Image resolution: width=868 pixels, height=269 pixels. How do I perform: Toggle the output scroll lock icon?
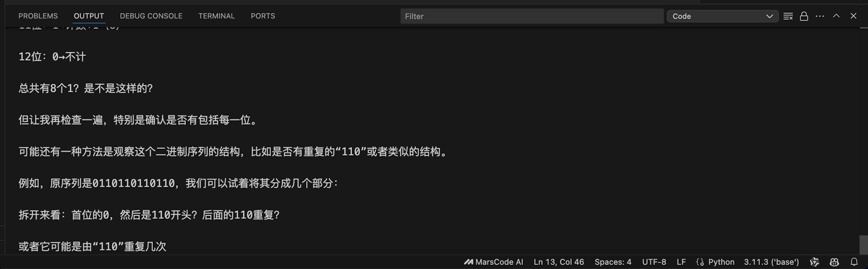(x=804, y=16)
